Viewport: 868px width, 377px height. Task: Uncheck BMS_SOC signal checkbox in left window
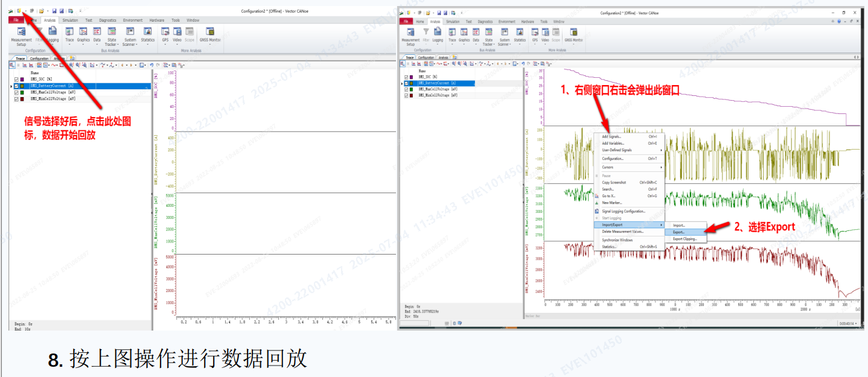point(17,79)
